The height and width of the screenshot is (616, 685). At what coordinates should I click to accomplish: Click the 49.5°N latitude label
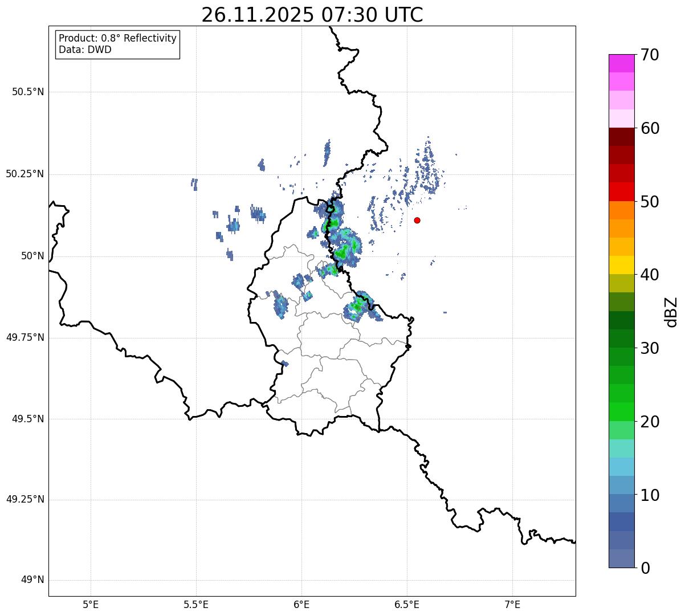pos(28,419)
